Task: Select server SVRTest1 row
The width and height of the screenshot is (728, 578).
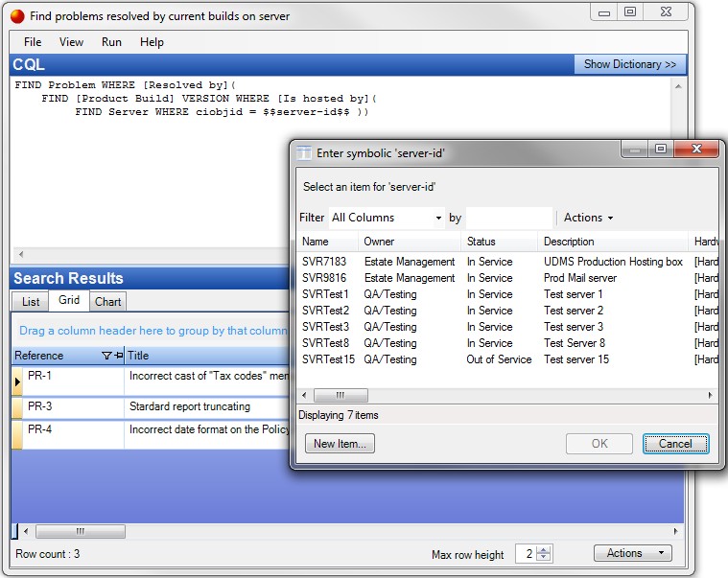Action: click(x=507, y=294)
